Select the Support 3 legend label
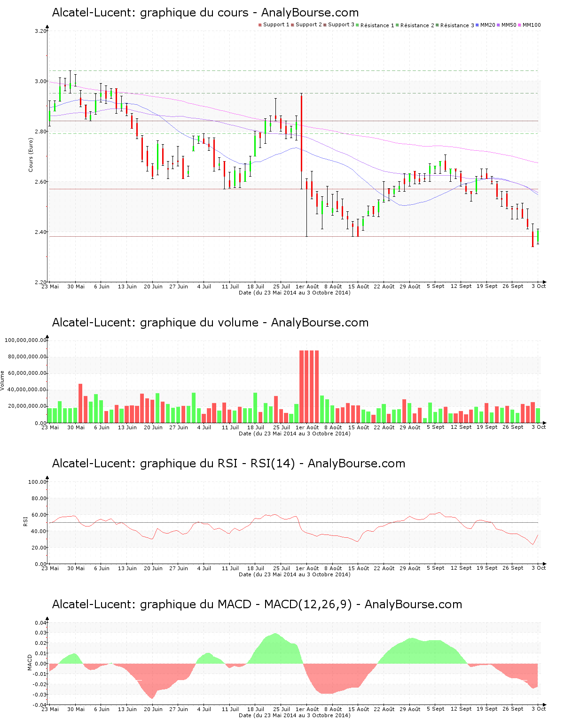564x728 pixels. [x=341, y=24]
